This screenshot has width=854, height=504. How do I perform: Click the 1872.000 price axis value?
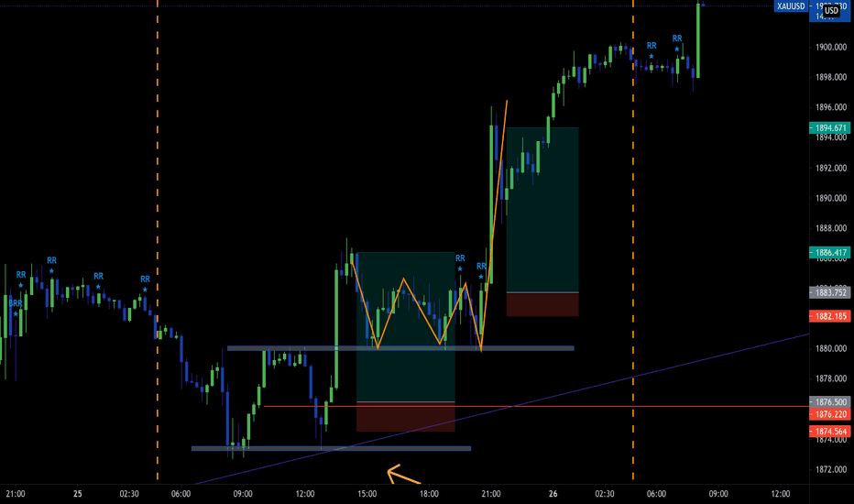pos(830,469)
